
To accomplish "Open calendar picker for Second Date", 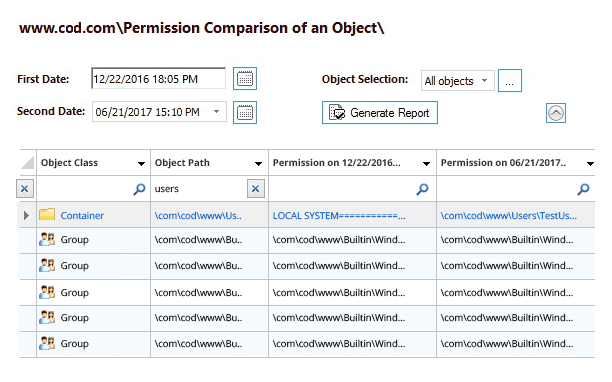I will (x=245, y=113).
